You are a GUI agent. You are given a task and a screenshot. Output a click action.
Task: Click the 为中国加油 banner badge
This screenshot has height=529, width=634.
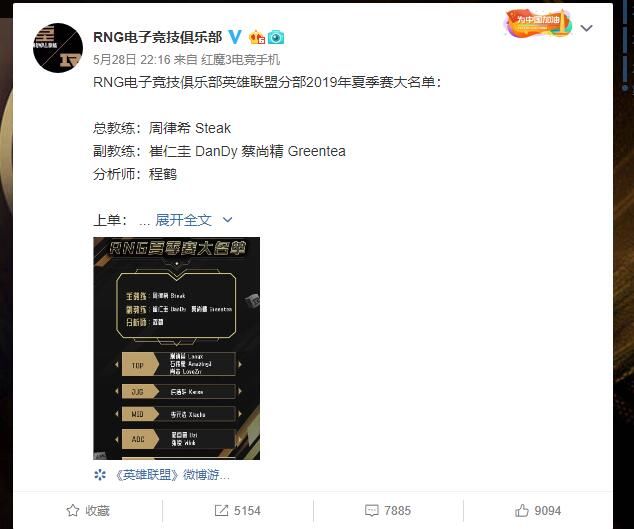[x=538, y=23]
